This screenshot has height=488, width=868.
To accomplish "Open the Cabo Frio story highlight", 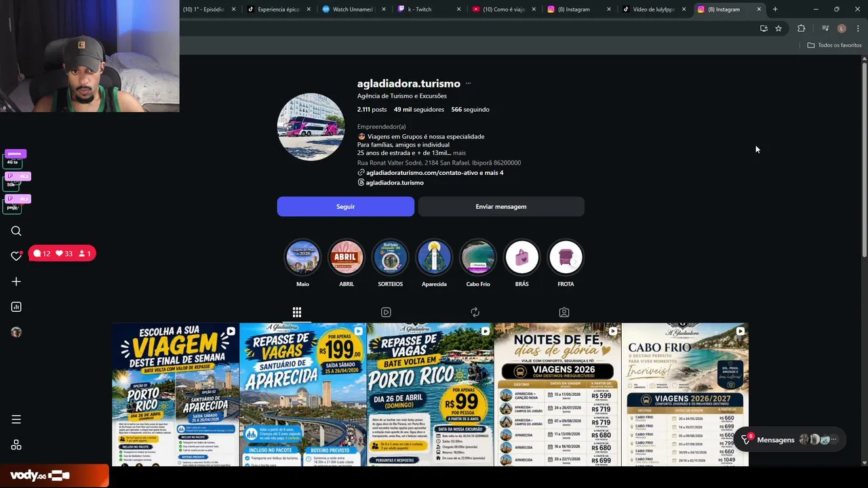I will point(478,258).
